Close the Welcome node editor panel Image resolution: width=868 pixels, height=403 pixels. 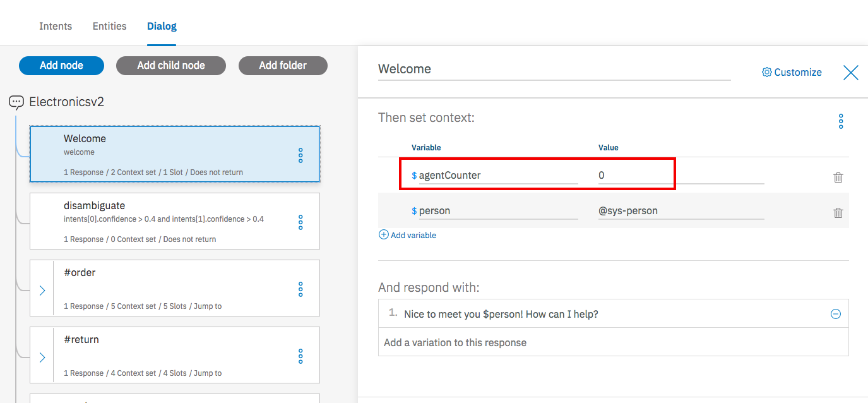850,72
